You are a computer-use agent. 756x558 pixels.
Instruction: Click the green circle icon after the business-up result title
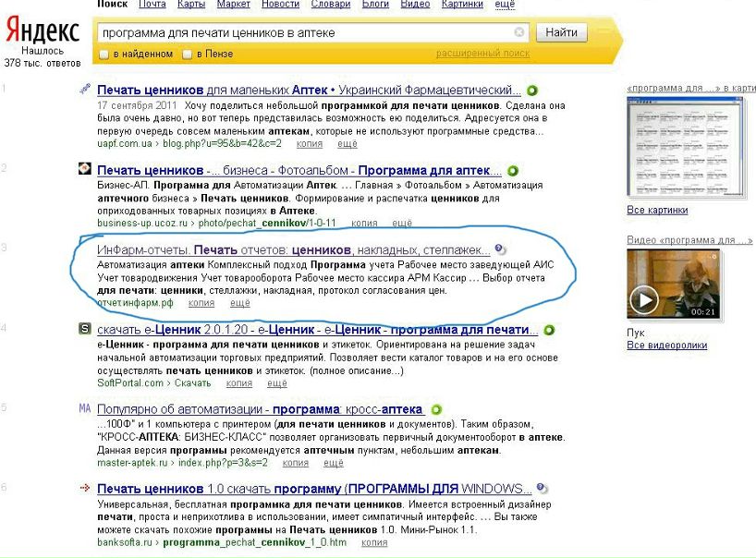[512, 170]
